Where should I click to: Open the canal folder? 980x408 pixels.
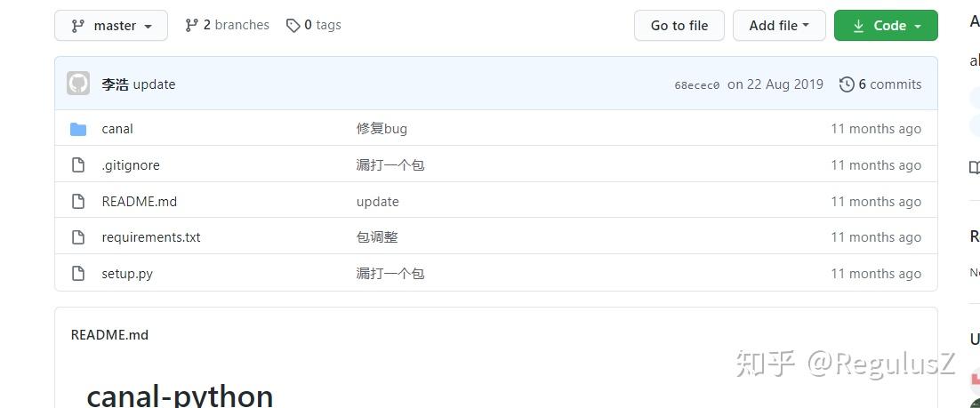click(117, 129)
